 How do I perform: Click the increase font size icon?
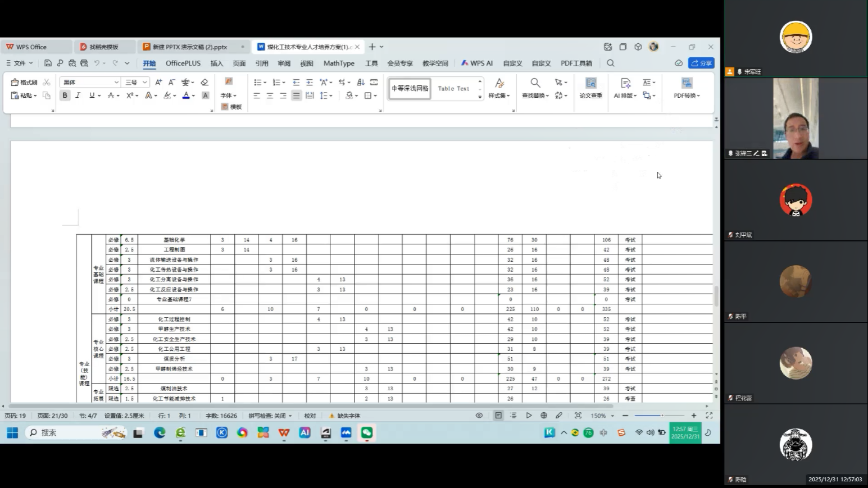click(x=158, y=83)
